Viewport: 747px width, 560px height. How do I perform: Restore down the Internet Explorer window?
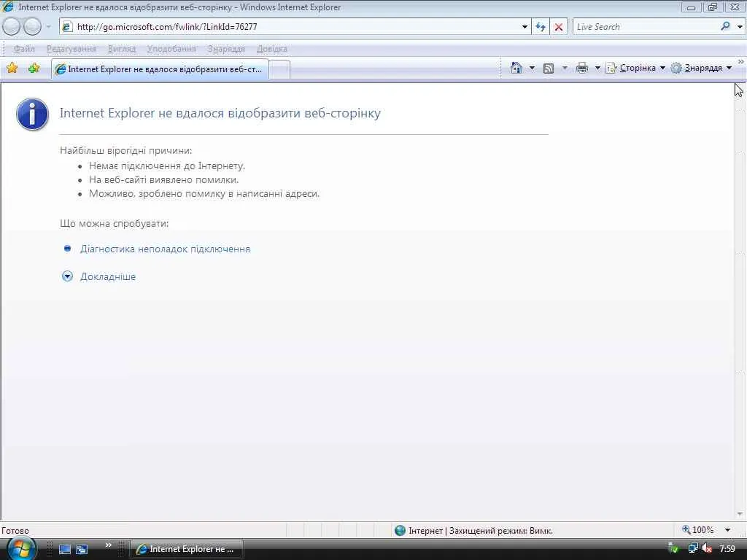point(713,7)
